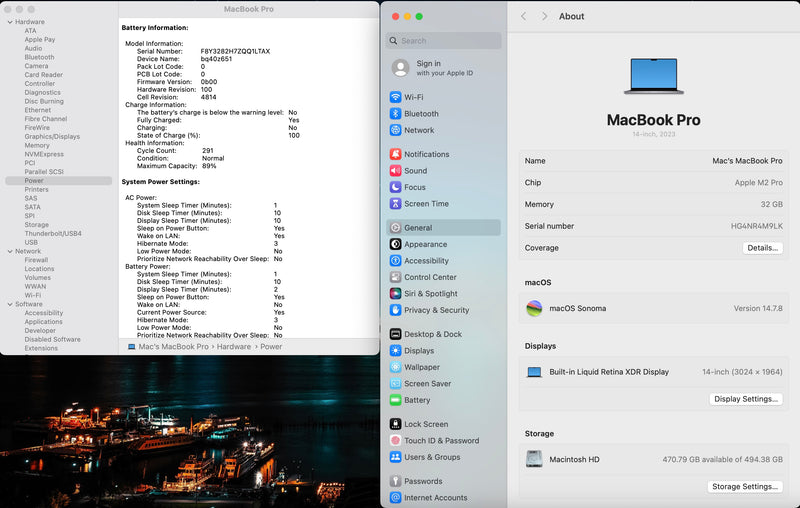
Task: Click Mac's MacBook Pro in path bar
Action: (173, 346)
